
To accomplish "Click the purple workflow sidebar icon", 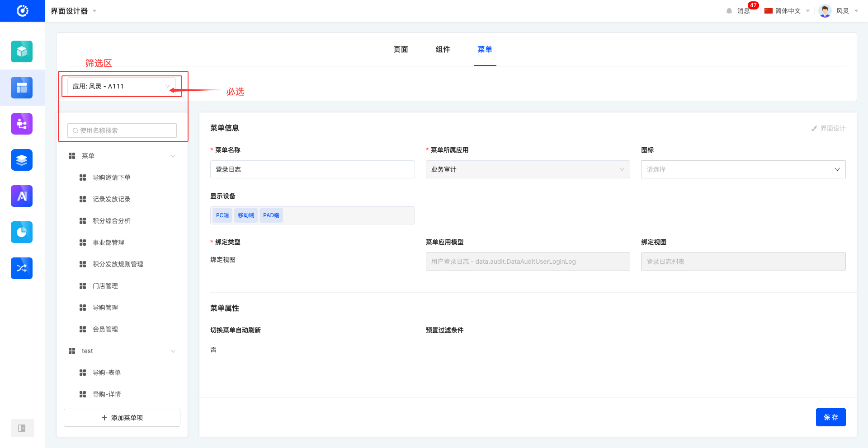I will [x=22, y=124].
